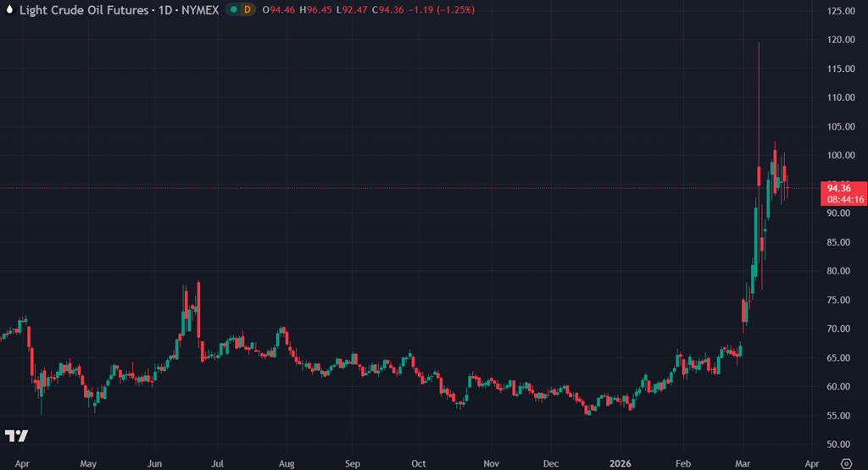Click the orange D delayed data badge

[x=247, y=9]
